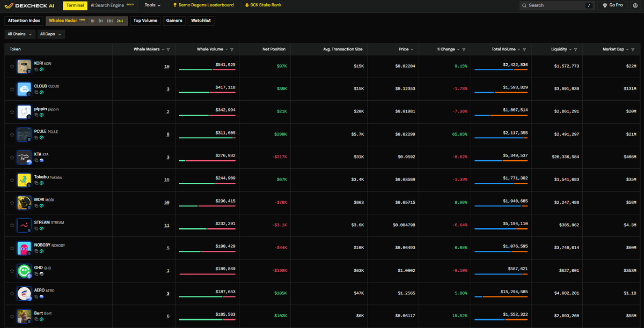Open Whale Makers column filter funnel

pos(169,49)
